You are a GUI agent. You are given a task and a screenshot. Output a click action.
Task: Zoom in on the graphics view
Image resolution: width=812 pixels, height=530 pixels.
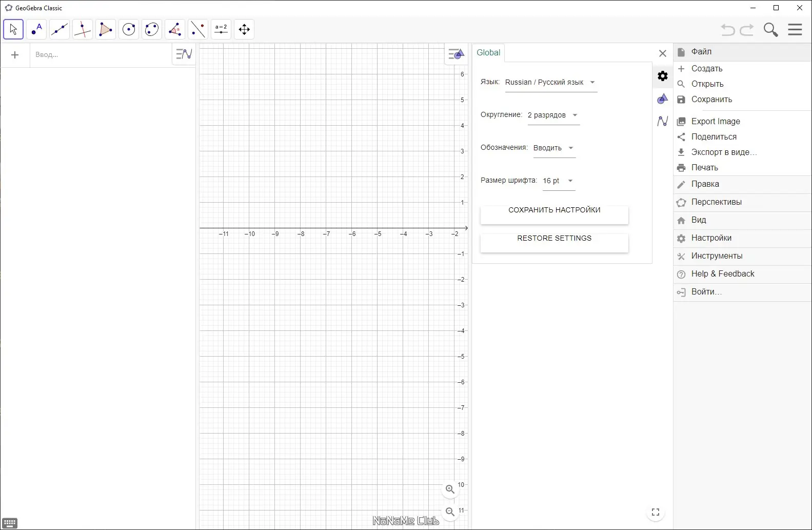tap(450, 489)
